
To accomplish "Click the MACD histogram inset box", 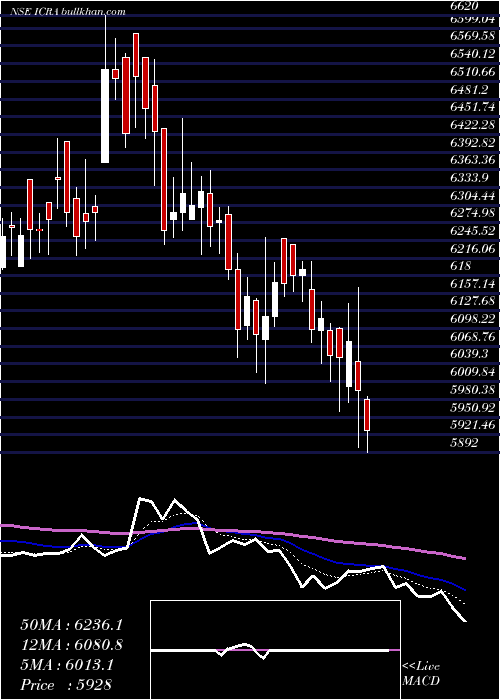I will click(275, 650).
